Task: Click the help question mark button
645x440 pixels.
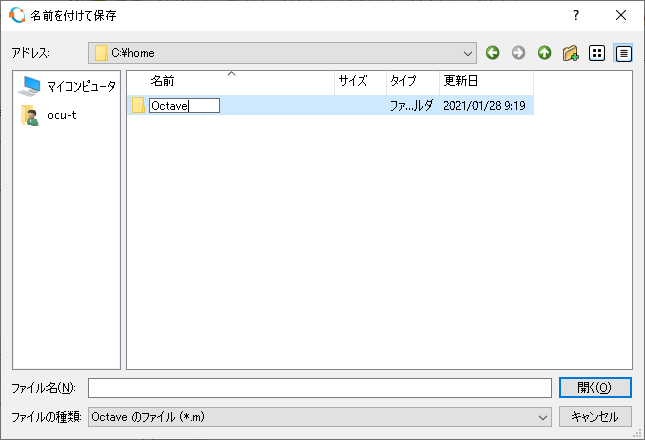Action: pyautogui.click(x=576, y=15)
